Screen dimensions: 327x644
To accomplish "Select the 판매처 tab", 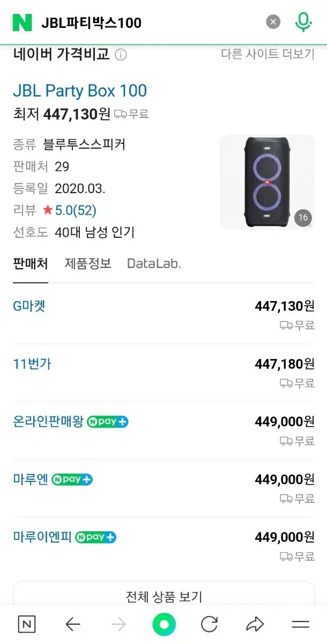I will (31, 264).
